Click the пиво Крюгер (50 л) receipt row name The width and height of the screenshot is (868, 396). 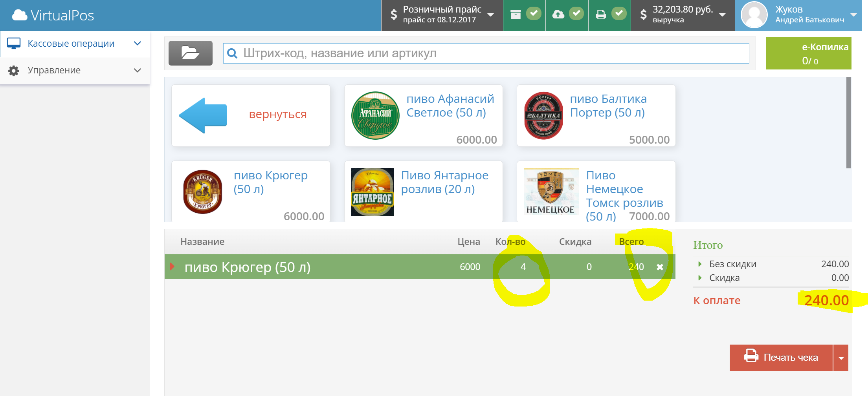click(x=248, y=267)
